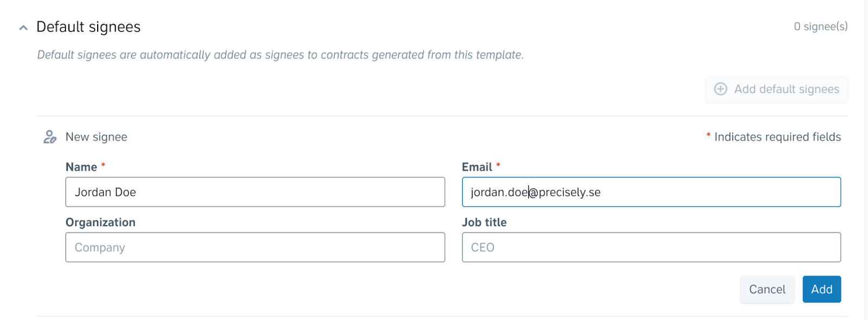The width and height of the screenshot is (868, 320).
Task: Click the blue Add button
Action: click(x=821, y=289)
